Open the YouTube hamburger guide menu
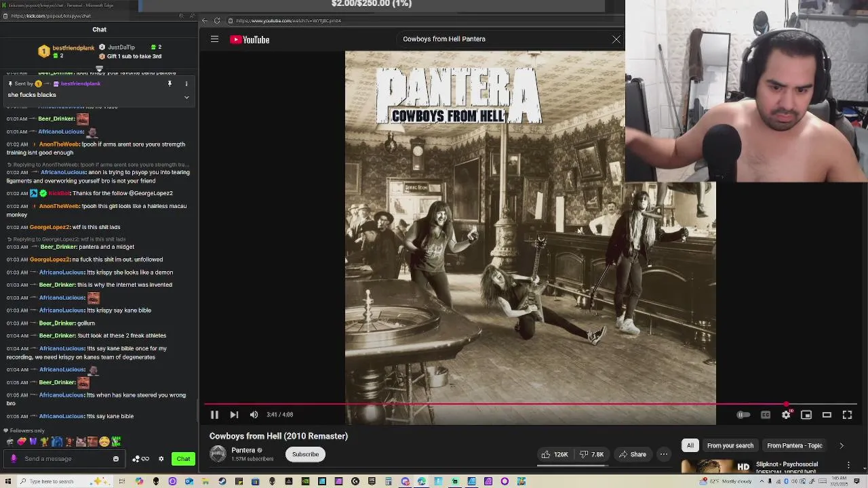This screenshot has height=488, width=868. [x=214, y=39]
